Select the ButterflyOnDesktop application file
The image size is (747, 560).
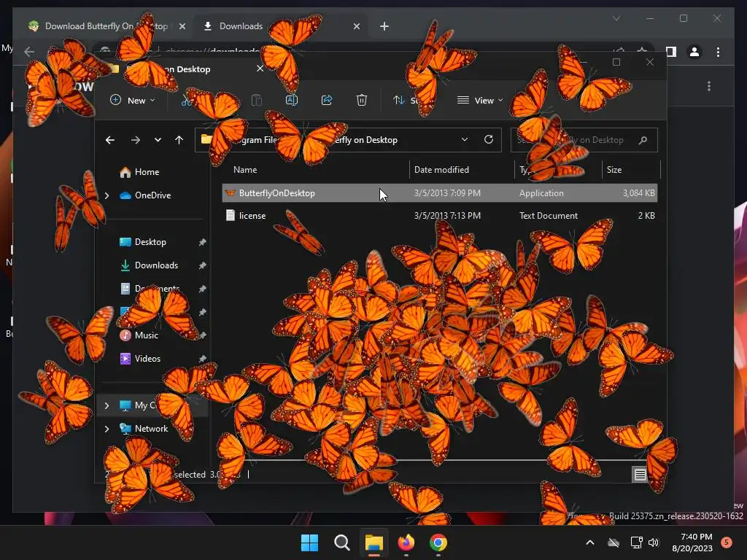coord(440,192)
